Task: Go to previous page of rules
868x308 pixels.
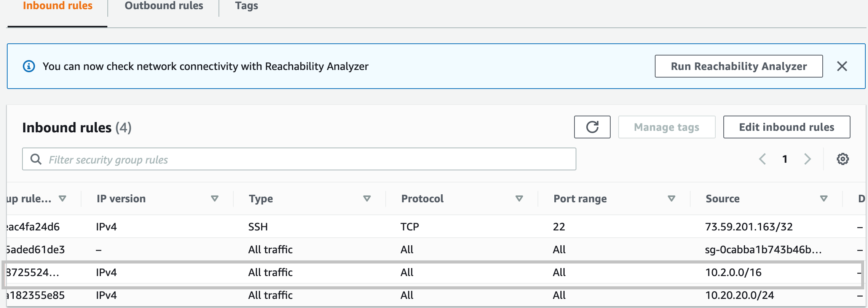Action: pos(762,159)
